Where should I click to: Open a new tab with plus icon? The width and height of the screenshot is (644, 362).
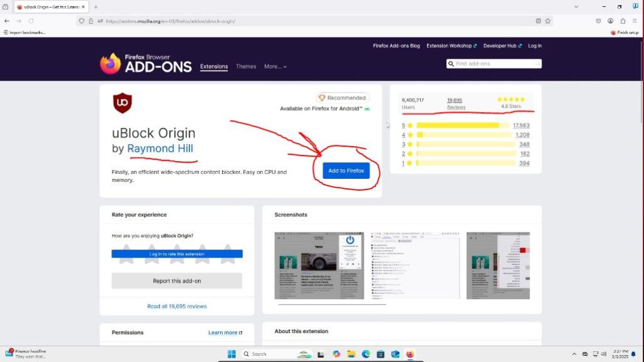pyautogui.click(x=96, y=7)
